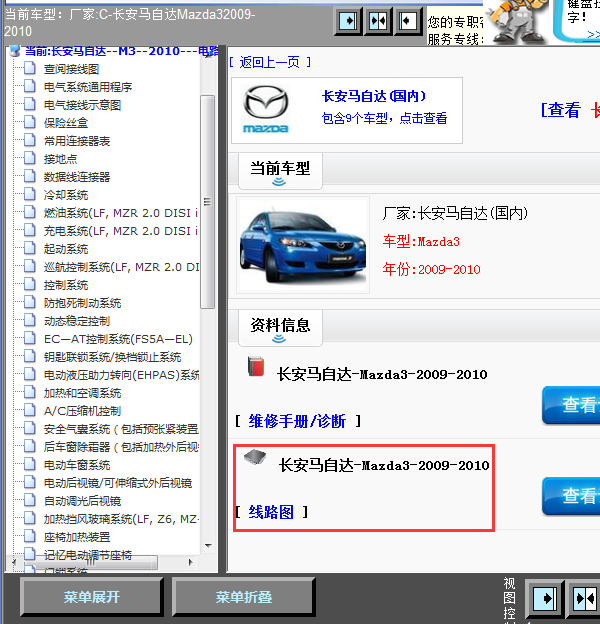The image size is (600, 624).
Task: Click page icon beside 接地点
Action: 30,158
